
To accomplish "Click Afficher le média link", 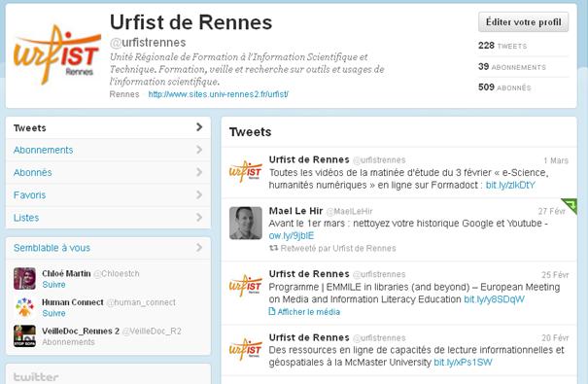I will tap(309, 312).
